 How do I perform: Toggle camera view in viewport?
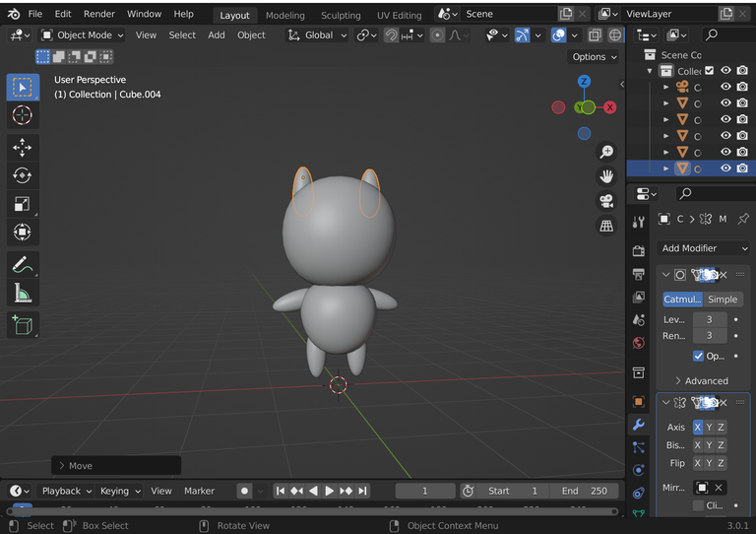click(606, 201)
